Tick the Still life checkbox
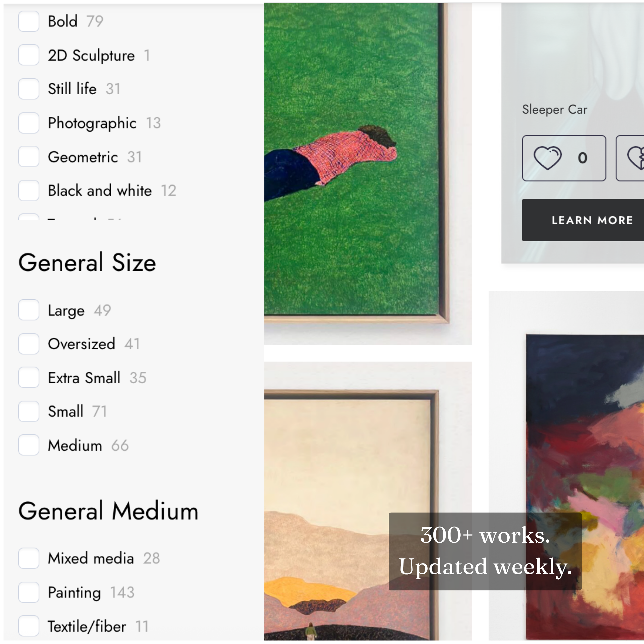This screenshot has width=644, height=644. [29, 89]
